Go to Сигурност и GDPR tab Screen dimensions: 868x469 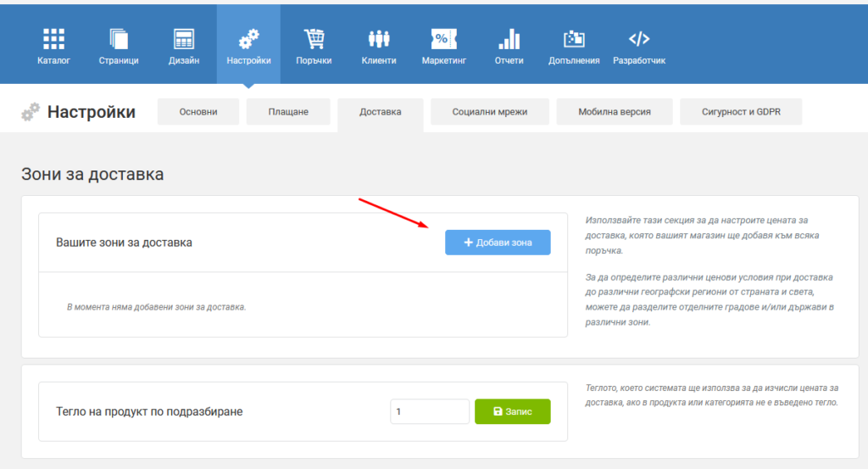741,112
